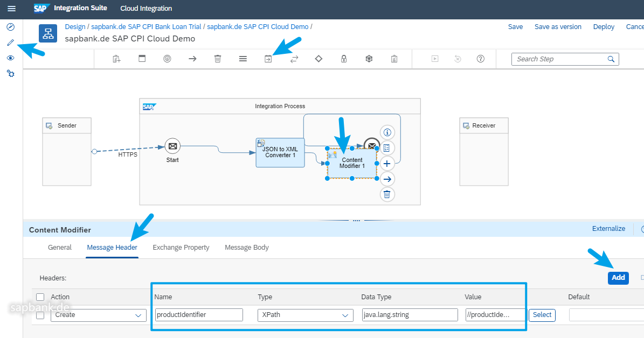
Task: Open the Persistence cube palette tool
Action: tap(369, 59)
